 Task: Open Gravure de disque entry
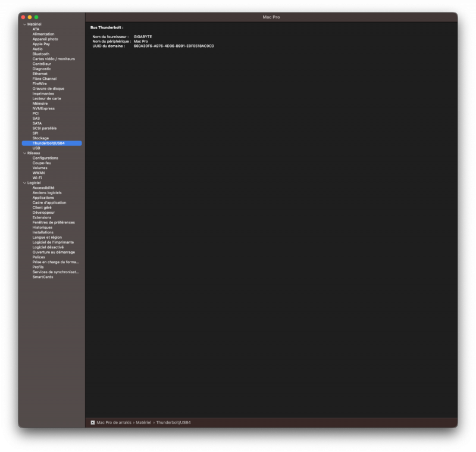click(x=49, y=89)
